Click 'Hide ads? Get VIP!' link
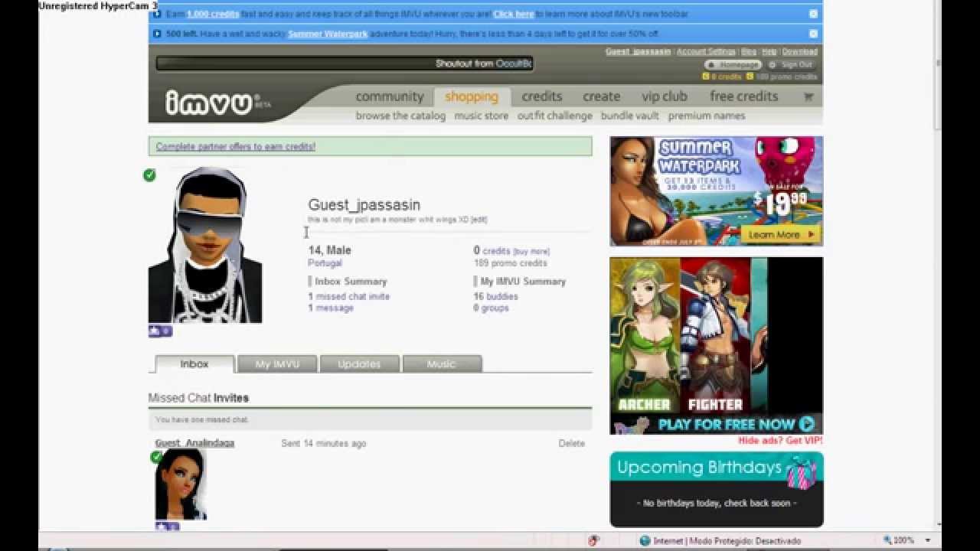This screenshot has width=980, height=551. coord(780,441)
